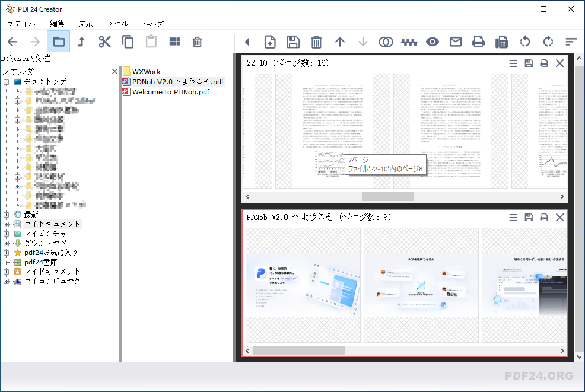Open the ツール menu

(117, 24)
